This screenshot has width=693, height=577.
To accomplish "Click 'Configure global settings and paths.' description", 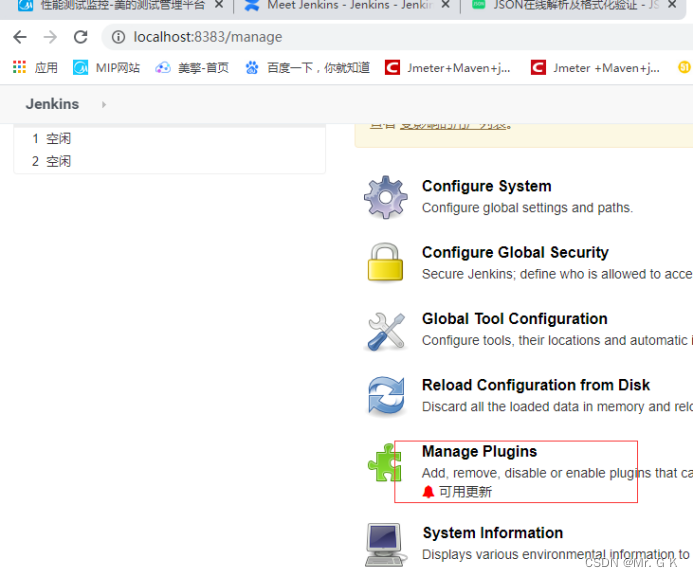I will pos(527,208).
